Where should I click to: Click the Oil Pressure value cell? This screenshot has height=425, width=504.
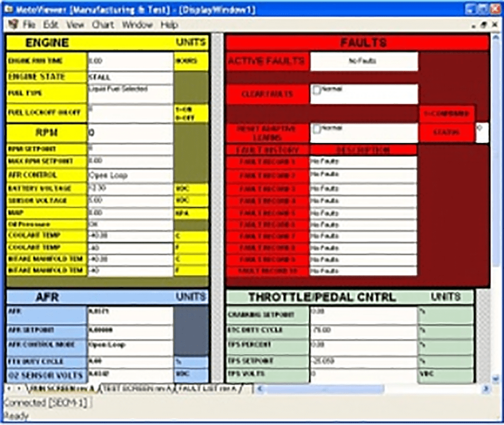click(x=130, y=224)
